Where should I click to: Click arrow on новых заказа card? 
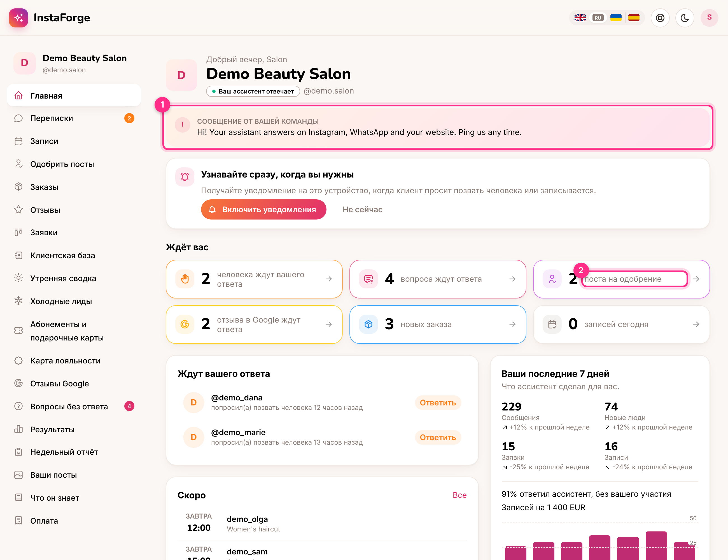pos(512,324)
